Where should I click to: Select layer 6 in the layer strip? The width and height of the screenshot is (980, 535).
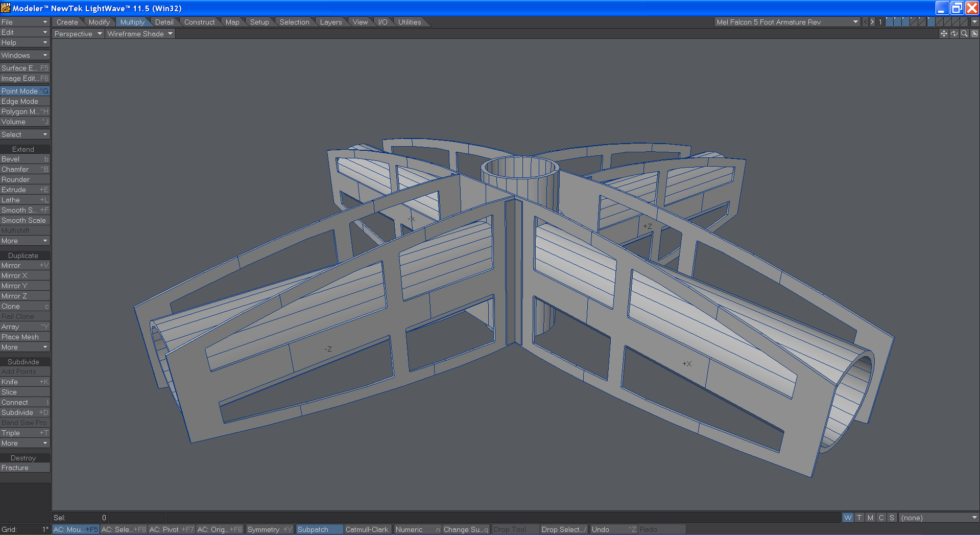(930, 22)
